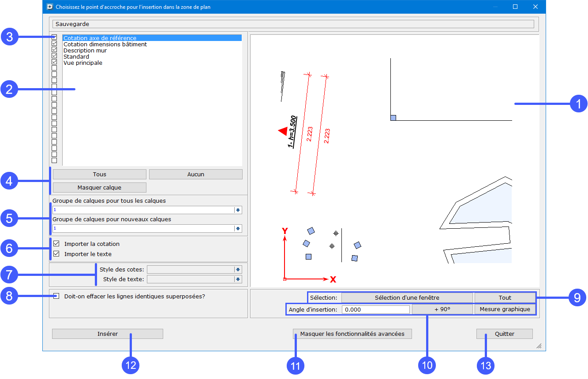Screen dimensions: 588x379
Task: Click the Sélection d'une fenêtre button
Action: point(407,297)
